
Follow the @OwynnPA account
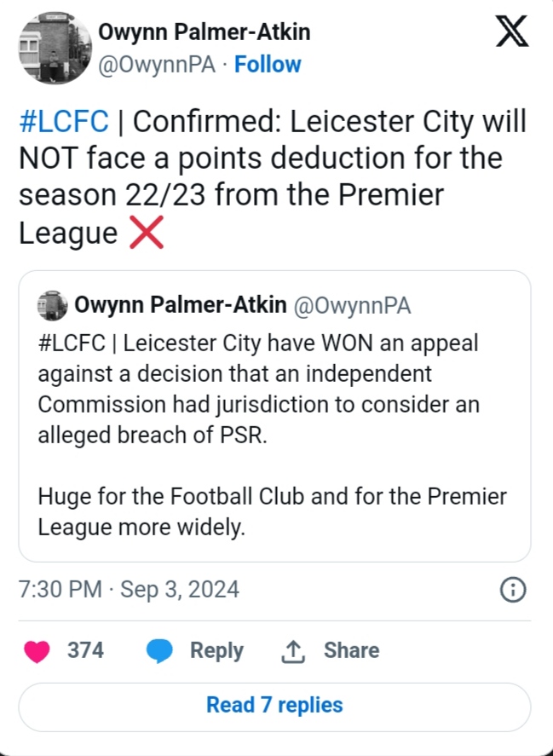click(268, 65)
